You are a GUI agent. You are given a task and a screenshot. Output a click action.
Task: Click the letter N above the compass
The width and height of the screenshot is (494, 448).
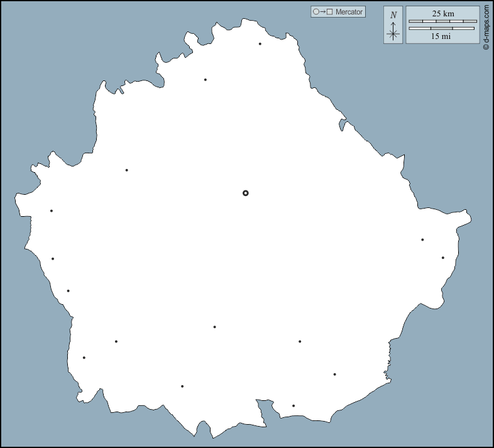click(x=393, y=15)
